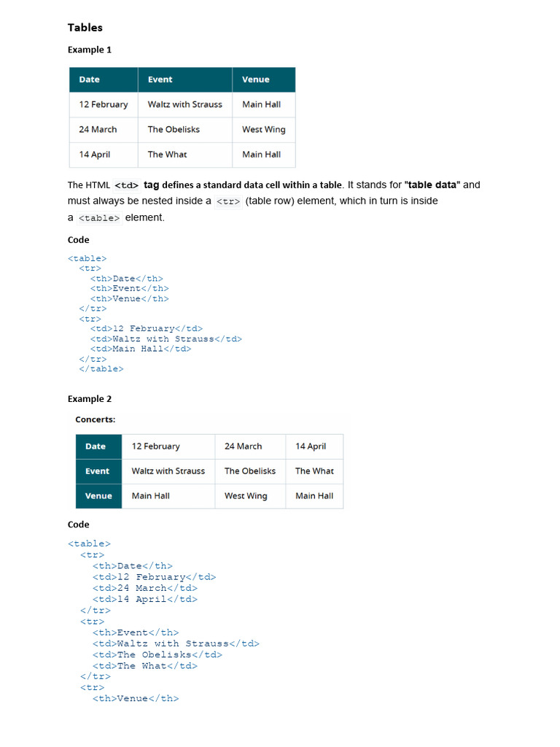Image resolution: width=560 pixels, height=747 pixels.
Task: Click "<td>Waltz with Strauss</td>" in first code block
Action: (166, 338)
